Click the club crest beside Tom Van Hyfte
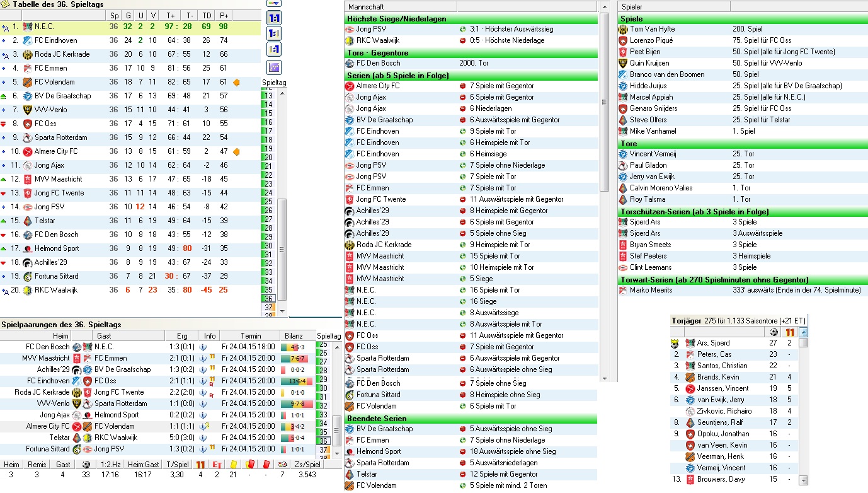868x493 pixels. click(623, 29)
